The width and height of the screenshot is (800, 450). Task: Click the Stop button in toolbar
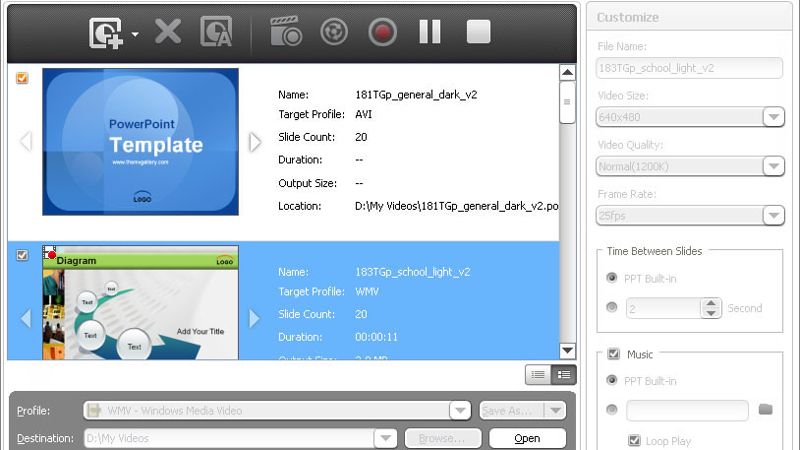[x=479, y=32]
